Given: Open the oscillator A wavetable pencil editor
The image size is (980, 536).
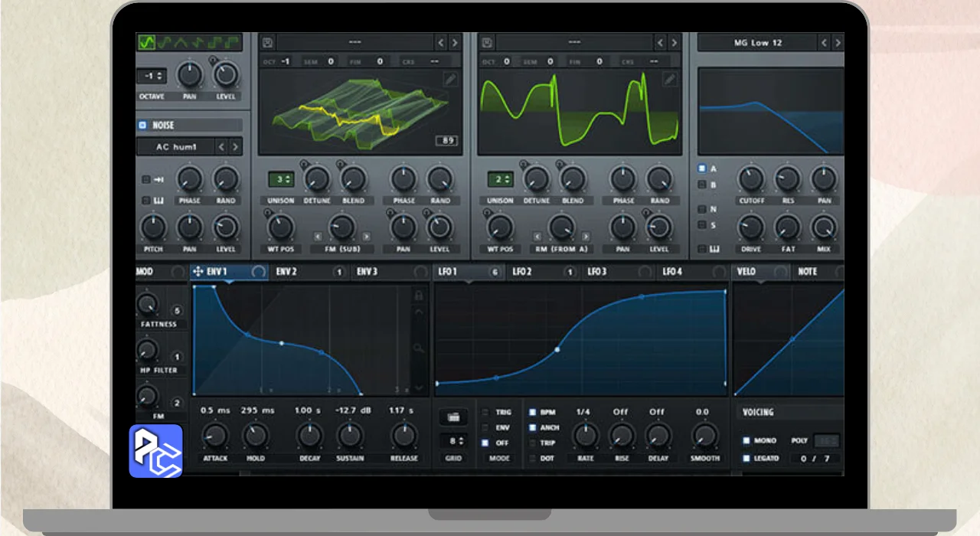Looking at the screenshot, I should click(450, 79).
